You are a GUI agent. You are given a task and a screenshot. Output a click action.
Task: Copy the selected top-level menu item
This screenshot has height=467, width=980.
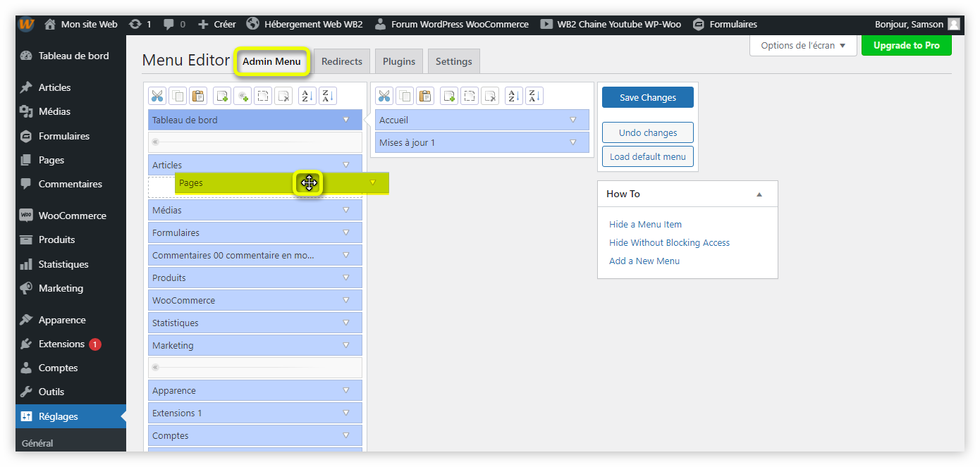pos(178,95)
